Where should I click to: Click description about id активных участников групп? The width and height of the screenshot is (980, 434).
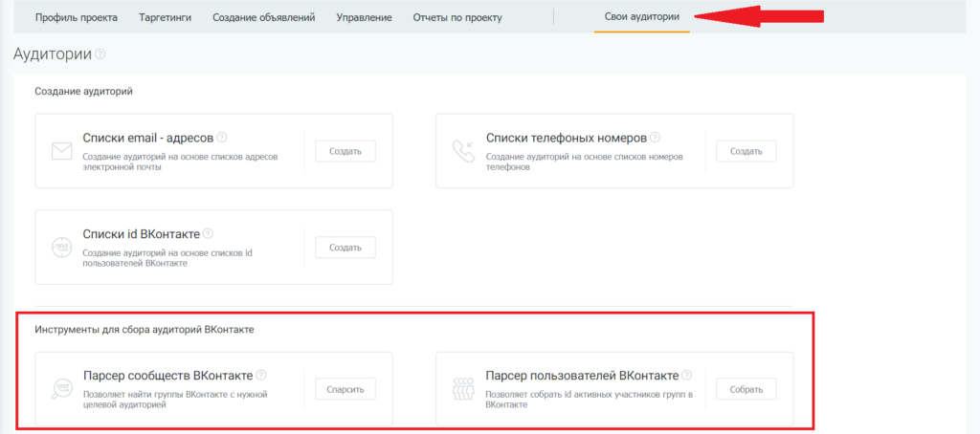590,400
